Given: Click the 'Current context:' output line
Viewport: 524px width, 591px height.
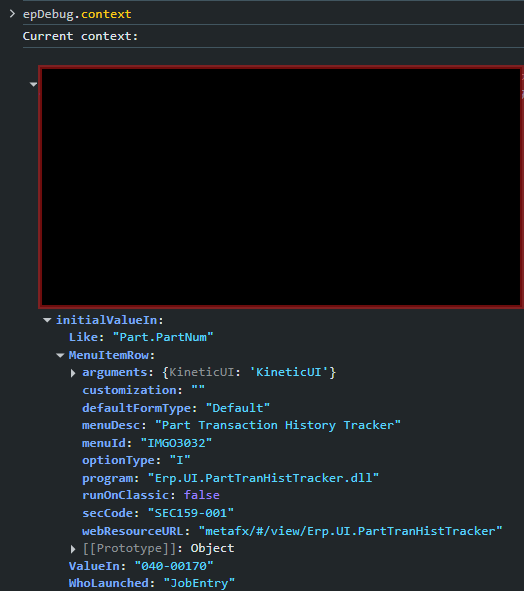Looking at the screenshot, I should point(80,36).
